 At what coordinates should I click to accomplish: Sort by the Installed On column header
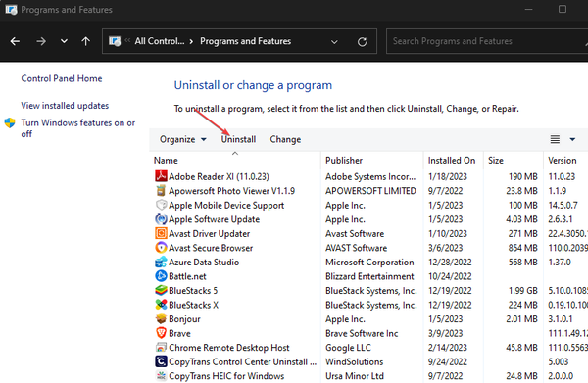click(x=452, y=161)
